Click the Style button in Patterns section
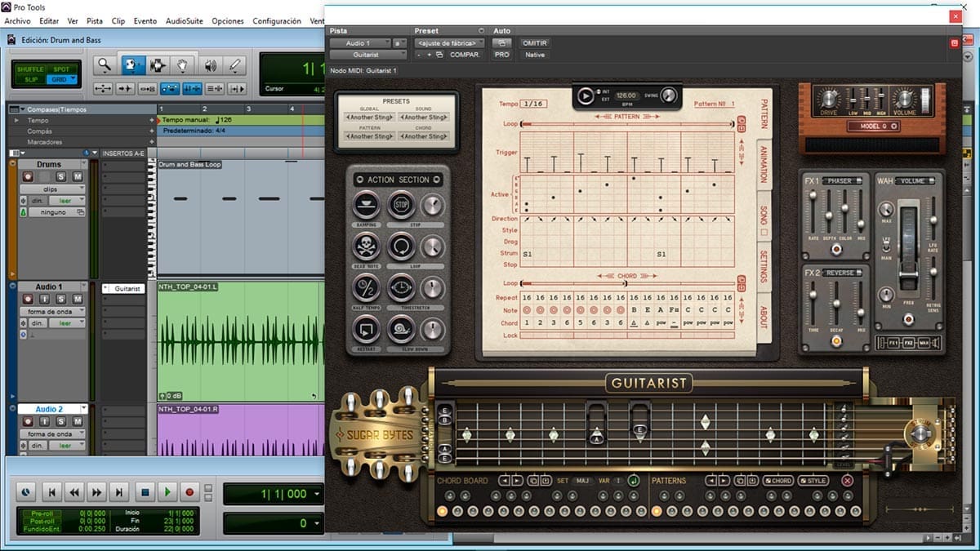 pos(813,481)
